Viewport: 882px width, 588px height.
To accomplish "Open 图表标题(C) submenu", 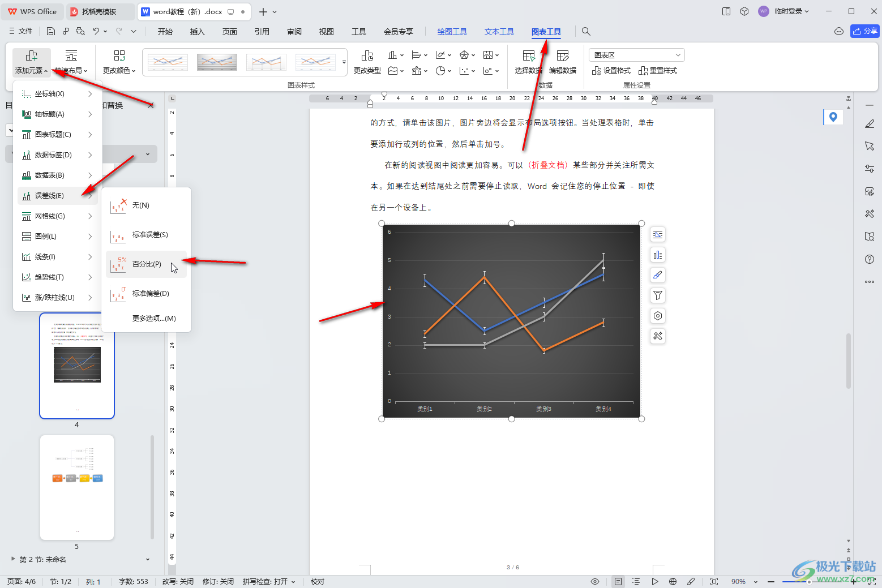I will pyautogui.click(x=57, y=135).
